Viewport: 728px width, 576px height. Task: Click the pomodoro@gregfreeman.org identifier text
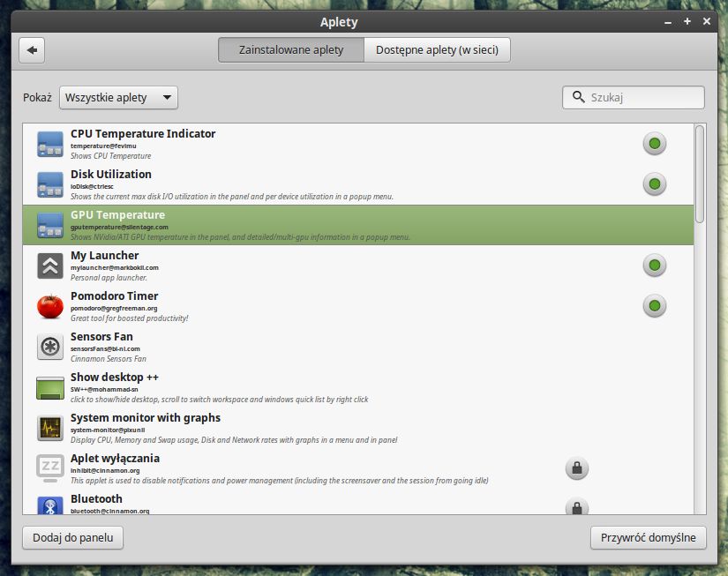tap(114, 308)
